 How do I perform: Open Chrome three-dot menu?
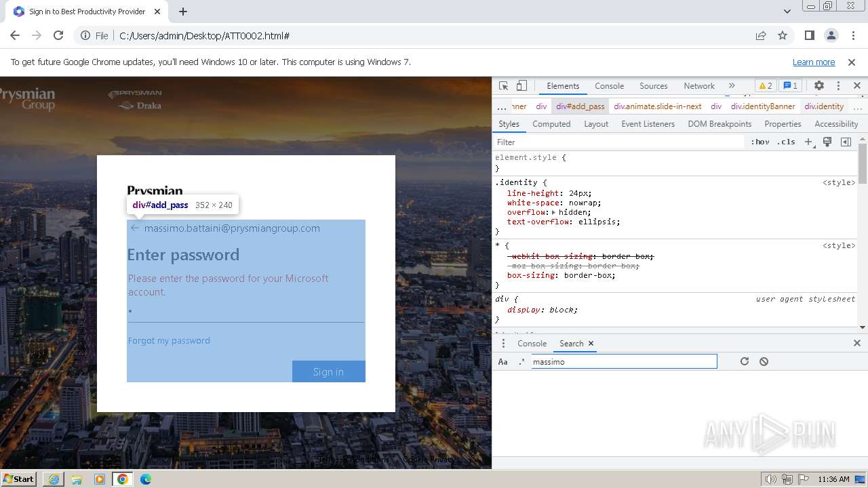coord(852,35)
